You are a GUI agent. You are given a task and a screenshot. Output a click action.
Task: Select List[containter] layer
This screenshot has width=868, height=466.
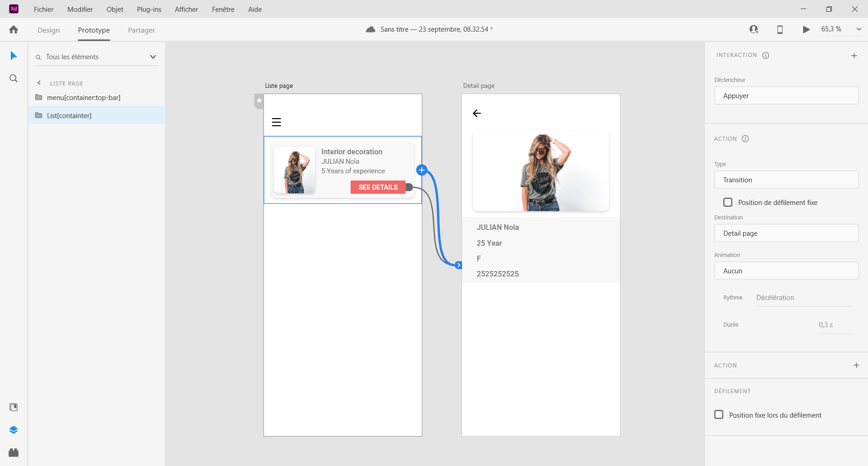coord(96,115)
